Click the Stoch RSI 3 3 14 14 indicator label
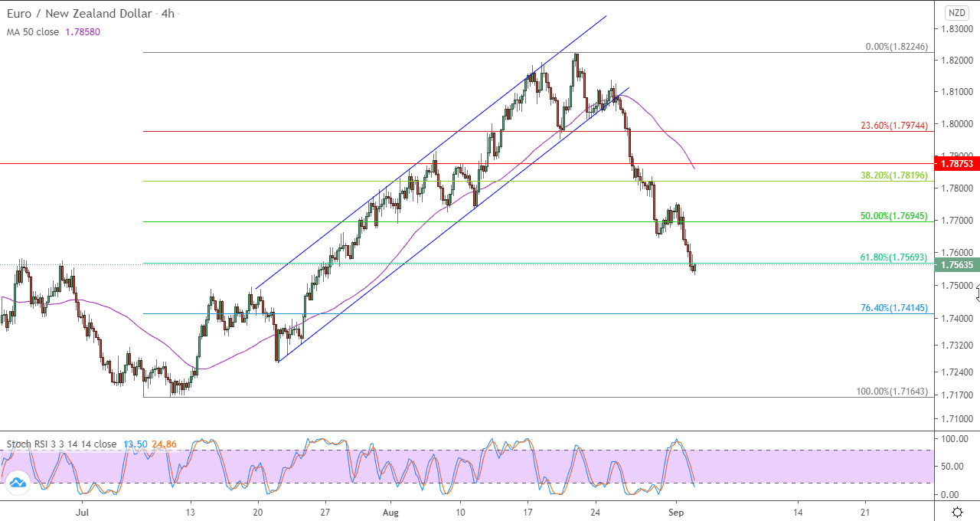This screenshot has width=980, height=521. pyautogui.click(x=61, y=444)
